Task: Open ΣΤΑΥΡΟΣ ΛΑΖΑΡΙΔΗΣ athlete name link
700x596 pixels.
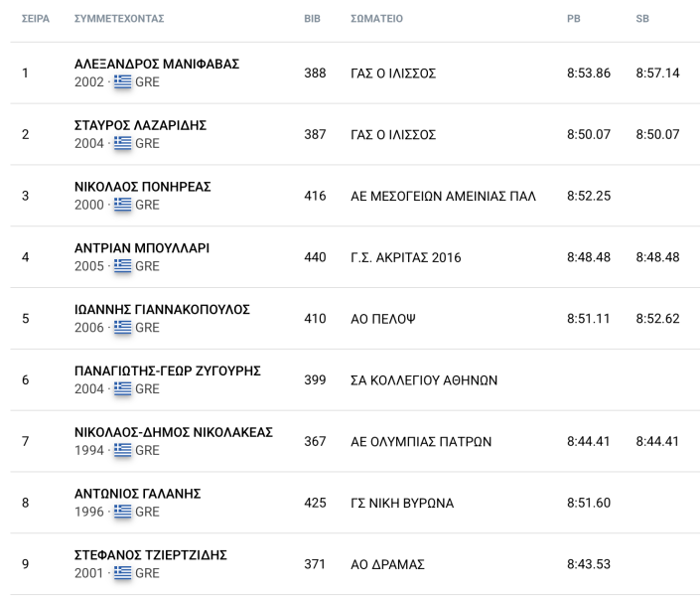Action: click(140, 125)
